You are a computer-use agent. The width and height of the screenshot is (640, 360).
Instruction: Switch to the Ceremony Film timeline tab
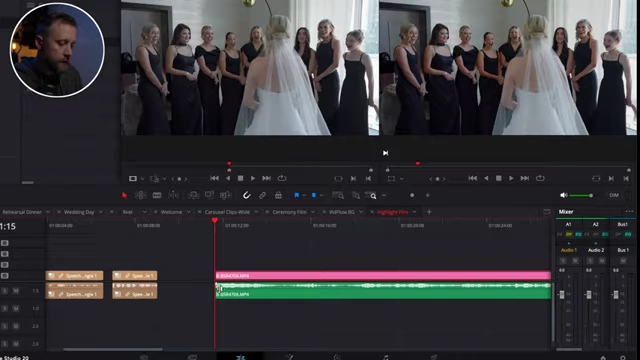[x=289, y=212]
